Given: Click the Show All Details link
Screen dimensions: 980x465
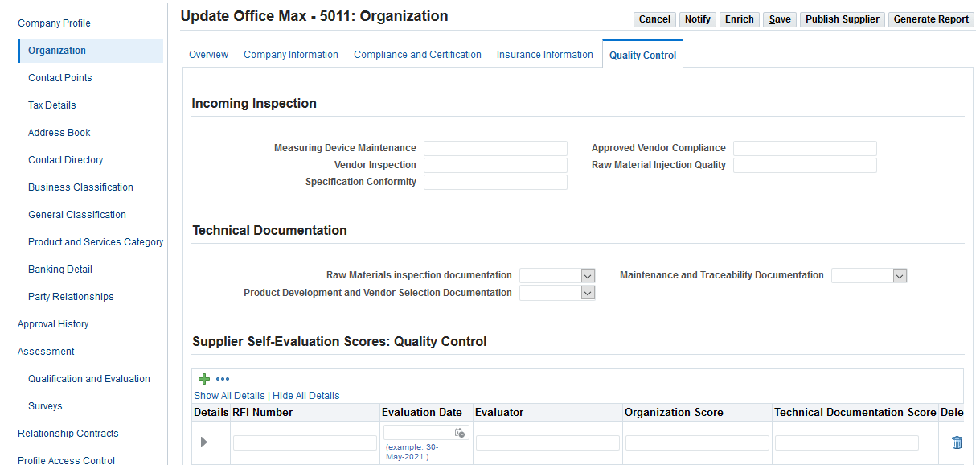Looking at the screenshot, I should 229,396.
